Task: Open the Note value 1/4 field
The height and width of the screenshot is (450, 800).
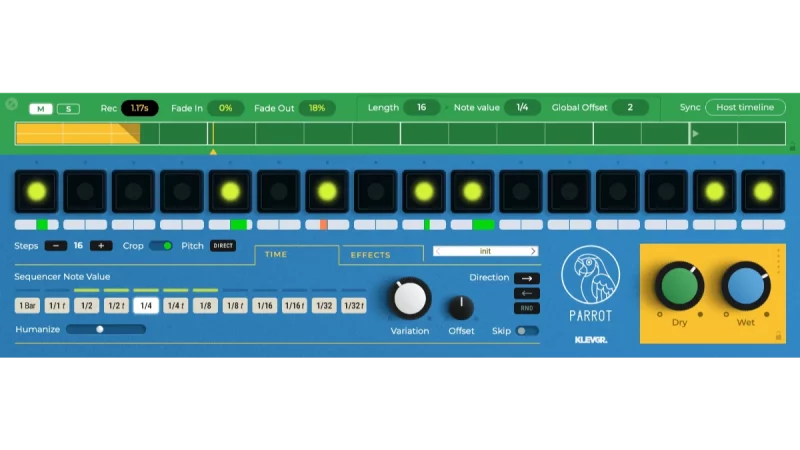Action: tap(522, 108)
